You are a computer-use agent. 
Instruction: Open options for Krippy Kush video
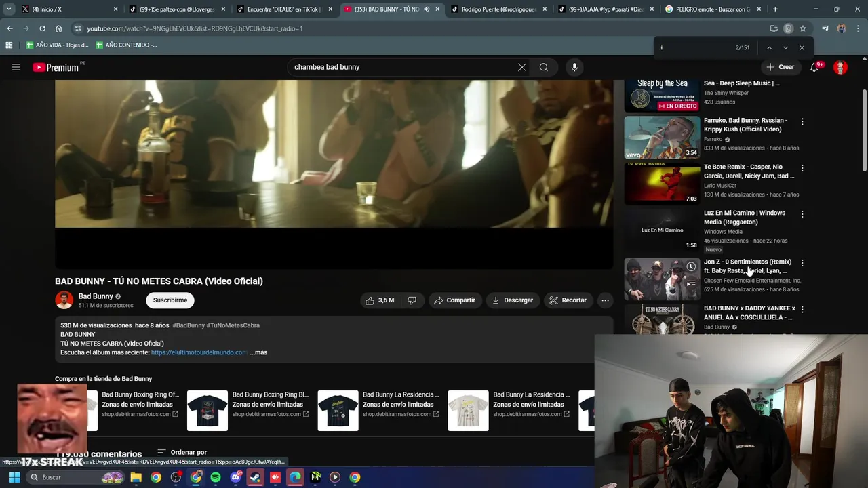(802, 121)
